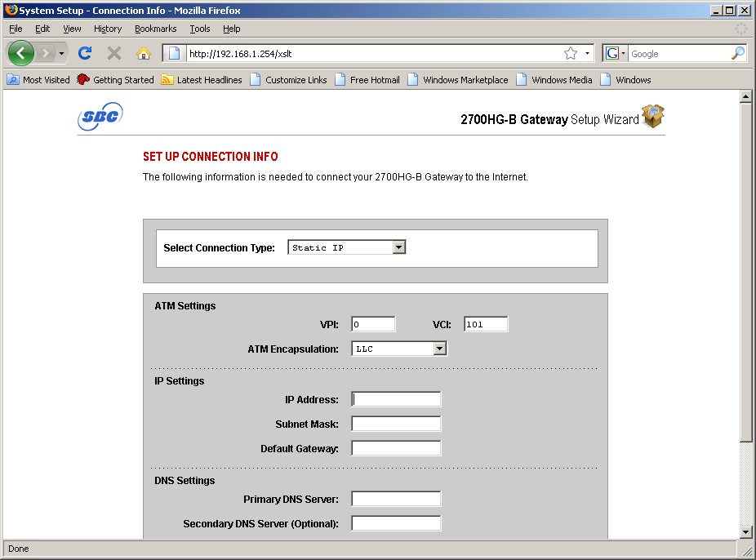This screenshot has width=756, height=560.
Task: Click the search magnifying glass icon
Action: point(737,53)
